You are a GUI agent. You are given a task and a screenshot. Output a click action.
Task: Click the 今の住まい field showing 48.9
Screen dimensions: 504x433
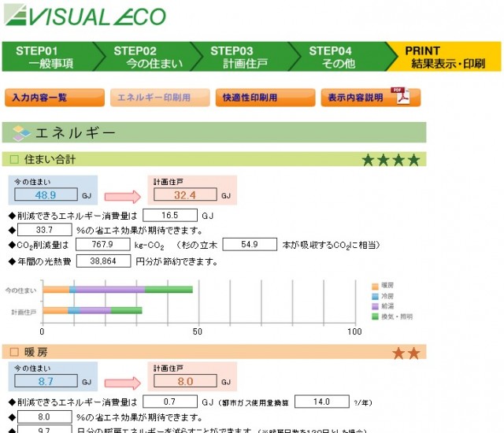46,194
